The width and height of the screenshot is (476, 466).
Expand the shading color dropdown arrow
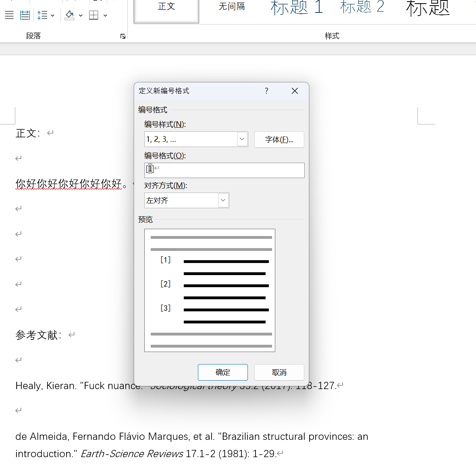[81, 15]
